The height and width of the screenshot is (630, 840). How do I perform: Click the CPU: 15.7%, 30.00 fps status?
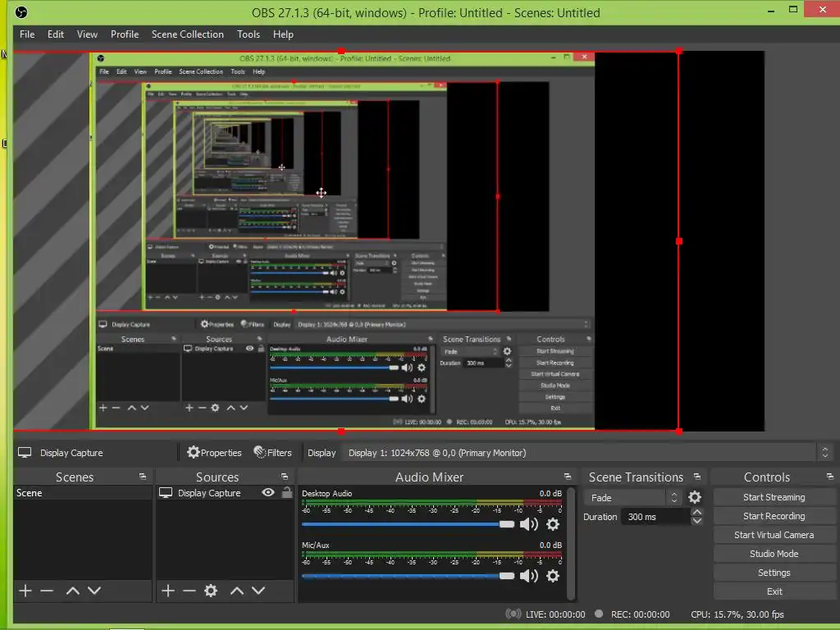[x=737, y=614]
